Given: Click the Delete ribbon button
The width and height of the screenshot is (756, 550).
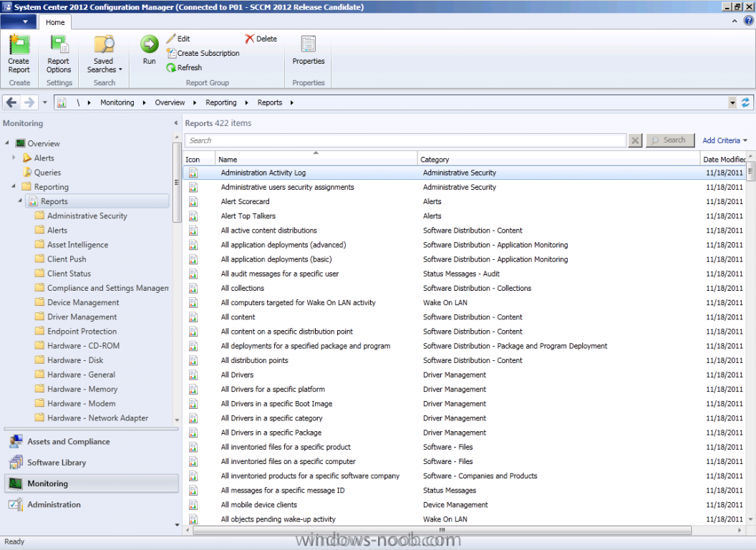Looking at the screenshot, I should pyautogui.click(x=261, y=39).
